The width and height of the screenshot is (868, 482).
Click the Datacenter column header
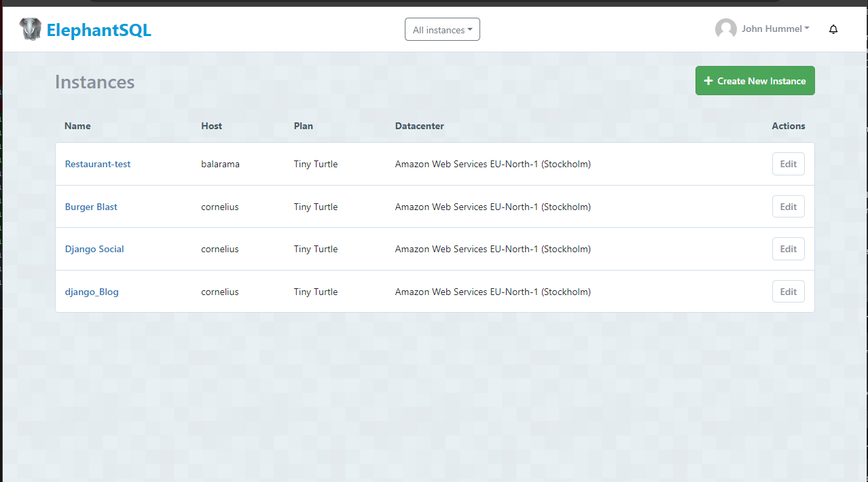[x=420, y=126]
